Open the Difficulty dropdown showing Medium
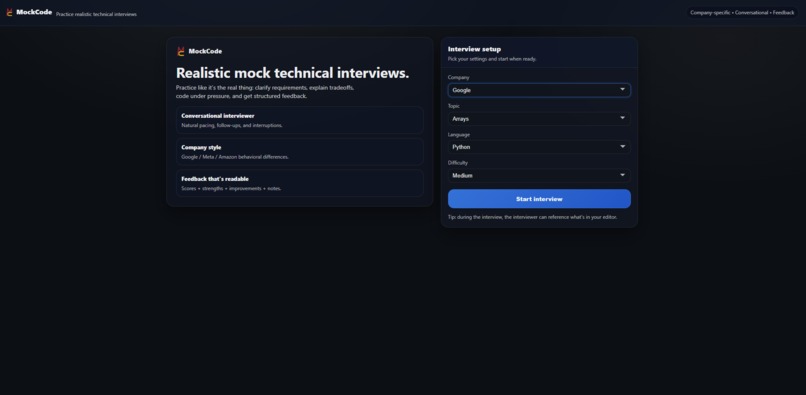The height and width of the screenshot is (395, 806). coord(539,175)
